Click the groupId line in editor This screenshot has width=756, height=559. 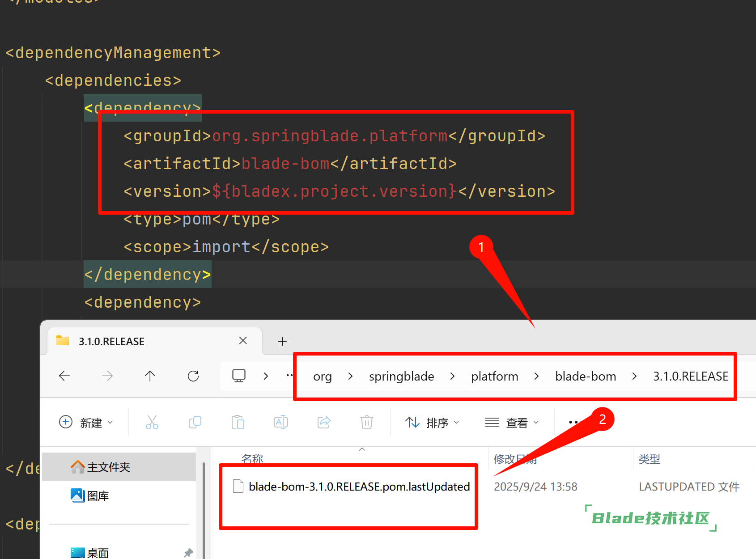(334, 136)
